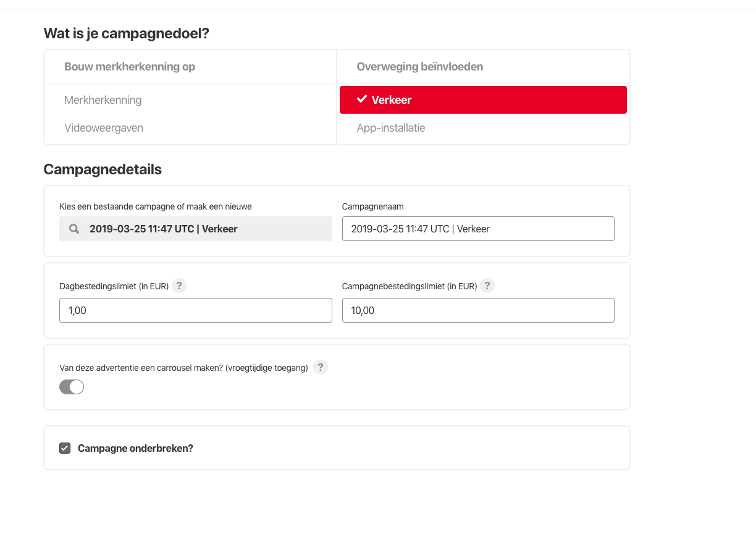The width and height of the screenshot is (756, 534).
Task: Uncheck the Campagne onderbreken checkbox
Action: (65, 448)
